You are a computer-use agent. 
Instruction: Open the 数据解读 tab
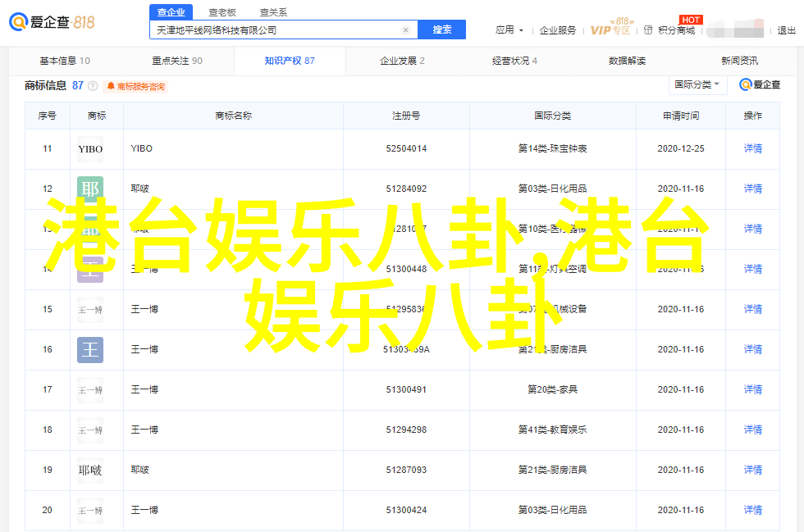(x=627, y=61)
